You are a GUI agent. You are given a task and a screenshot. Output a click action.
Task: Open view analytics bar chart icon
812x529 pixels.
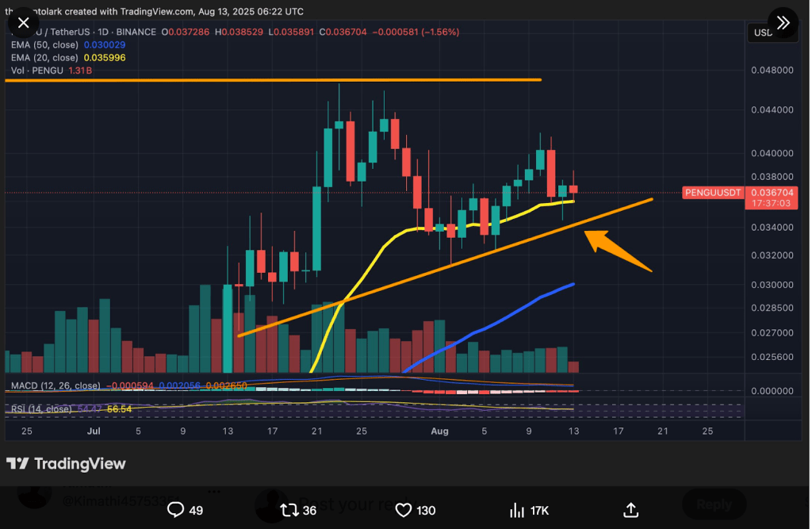(x=517, y=509)
